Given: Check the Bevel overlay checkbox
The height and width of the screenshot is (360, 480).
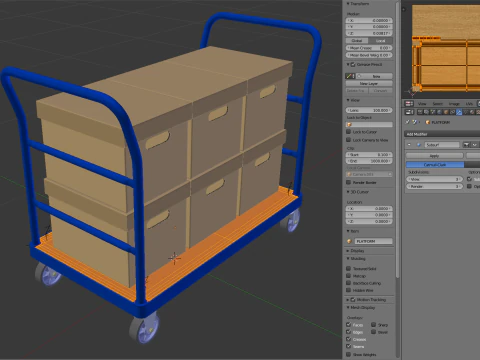Looking at the screenshot, I should (374, 332).
